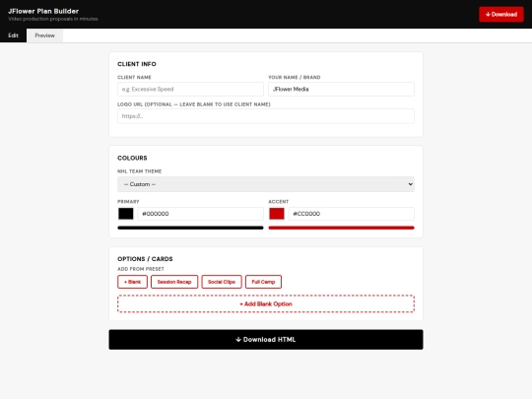
Task: Open the NHL Team Theme dropdown
Action: click(266, 184)
